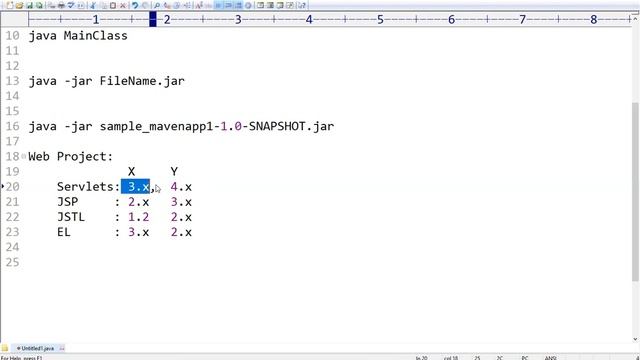Cut selection with the scissors icon

(93, 5)
